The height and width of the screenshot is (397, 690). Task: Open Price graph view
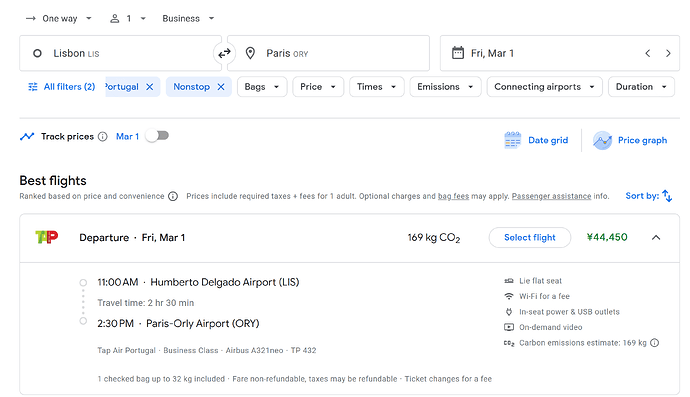click(x=630, y=140)
